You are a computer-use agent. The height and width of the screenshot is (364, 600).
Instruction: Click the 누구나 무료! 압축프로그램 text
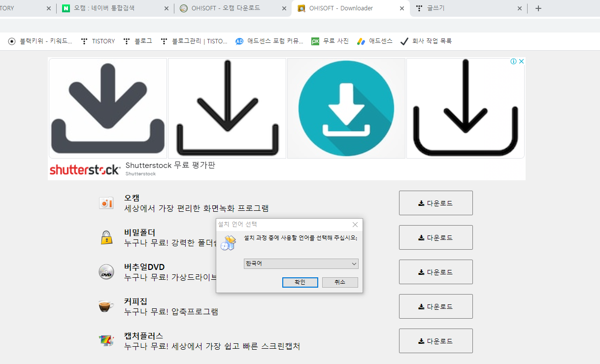171,312
